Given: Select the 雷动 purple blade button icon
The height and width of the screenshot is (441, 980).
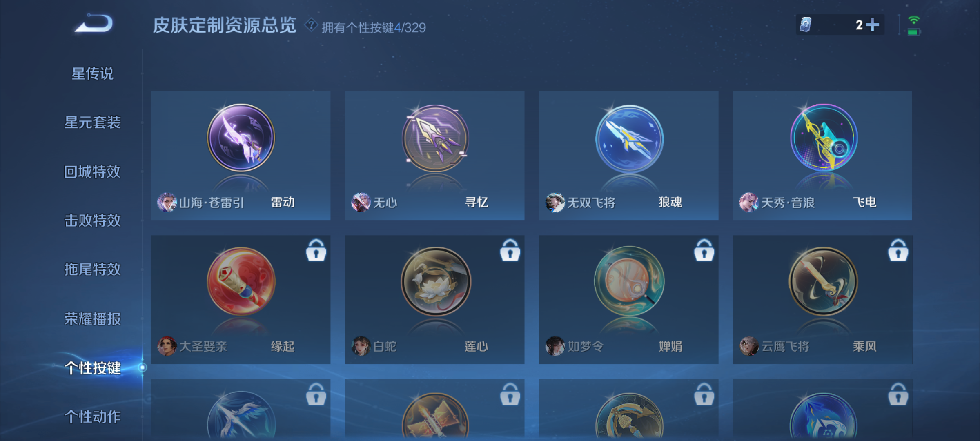Looking at the screenshot, I should pyautogui.click(x=241, y=138).
